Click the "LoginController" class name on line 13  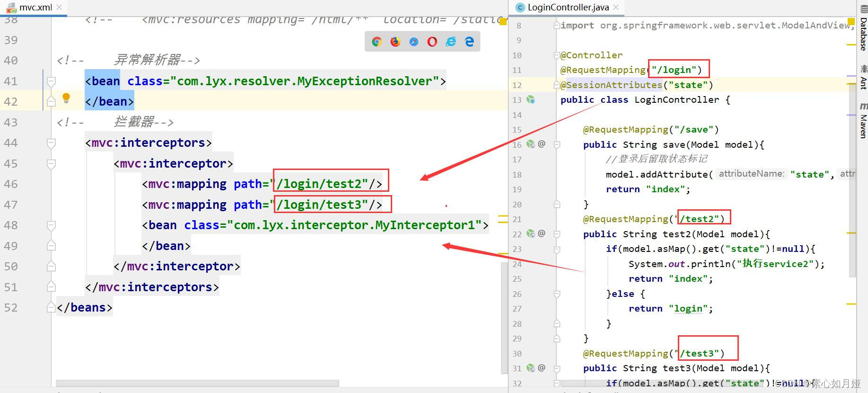676,100
